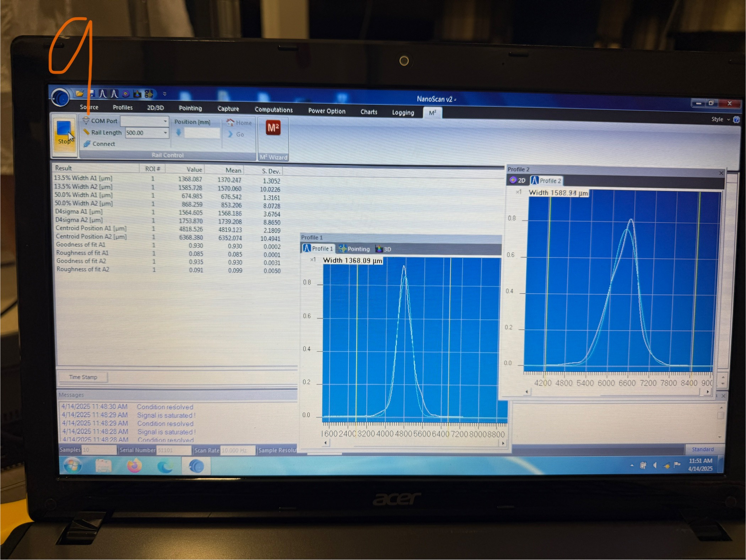
Task: Click the second profile curve toolbar icon
Action: tap(114, 94)
